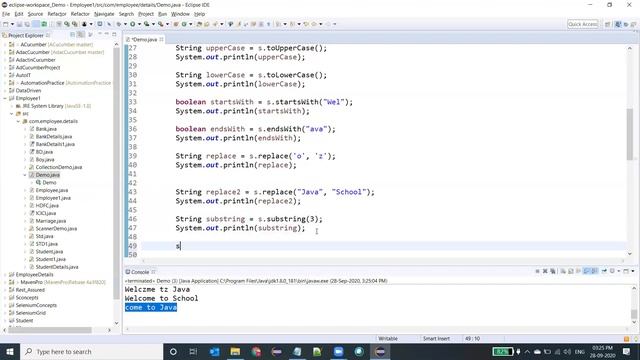Click Windows 'Type here to search' box
Screen dimensions: 640x360
click(x=91, y=351)
